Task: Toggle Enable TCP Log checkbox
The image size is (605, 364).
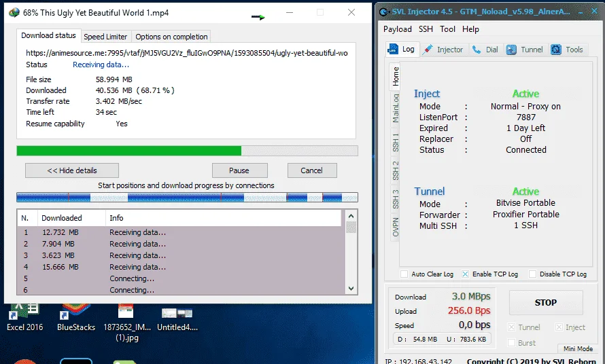Action: 466,274
